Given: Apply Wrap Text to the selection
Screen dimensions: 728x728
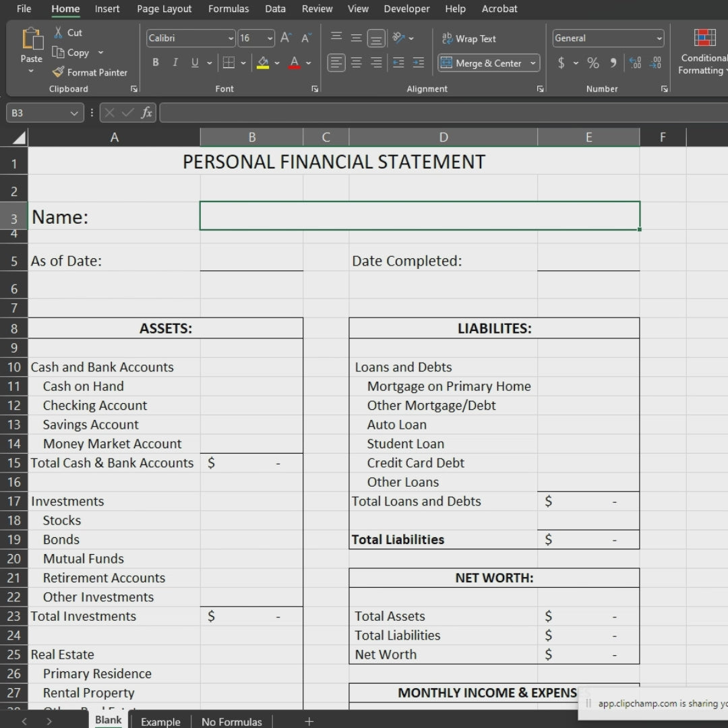Looking at the screenshot, I should 468,38.
